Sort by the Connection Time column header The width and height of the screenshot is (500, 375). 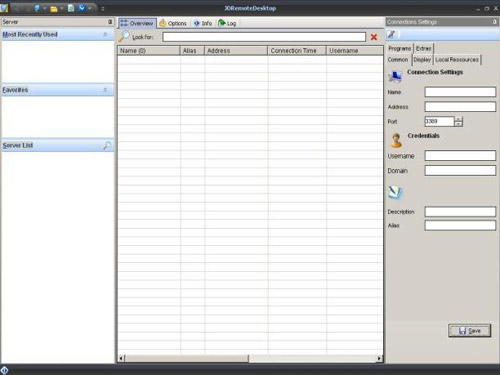297,51
